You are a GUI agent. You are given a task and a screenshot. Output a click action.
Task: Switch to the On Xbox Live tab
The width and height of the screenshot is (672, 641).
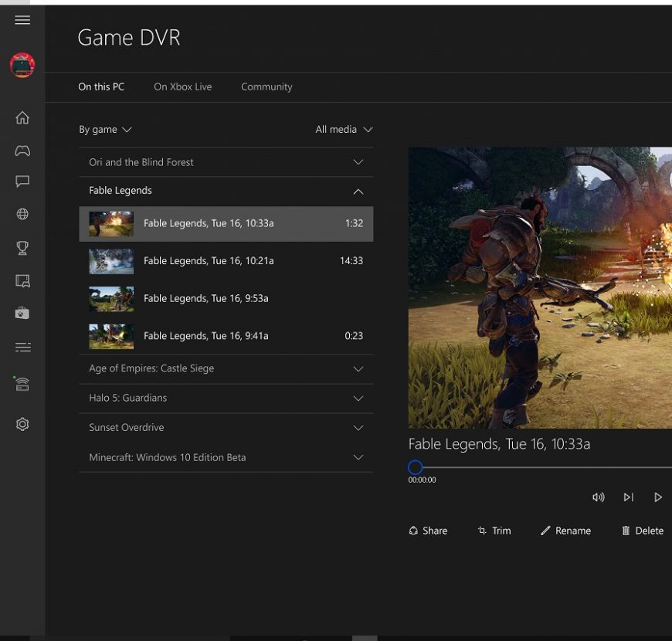[182, 86]
